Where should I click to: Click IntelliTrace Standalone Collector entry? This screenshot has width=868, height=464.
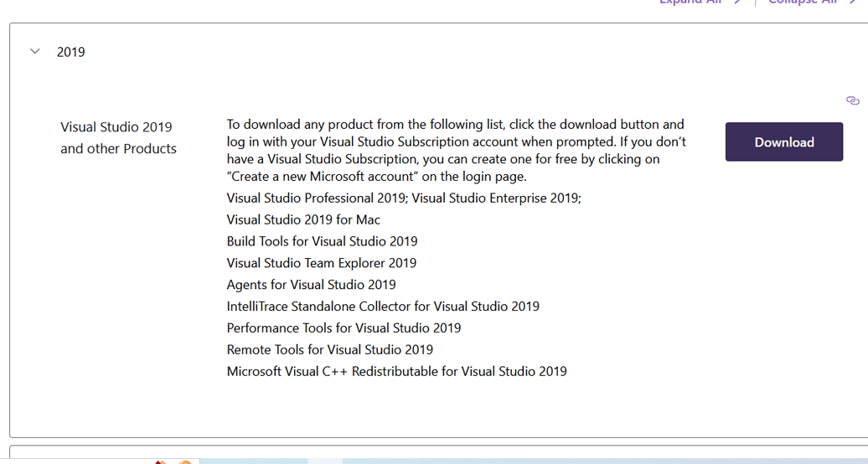383,307
